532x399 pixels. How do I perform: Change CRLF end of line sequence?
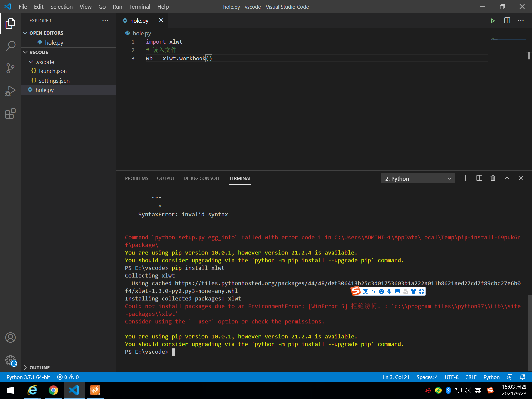[x=471, y=377]
